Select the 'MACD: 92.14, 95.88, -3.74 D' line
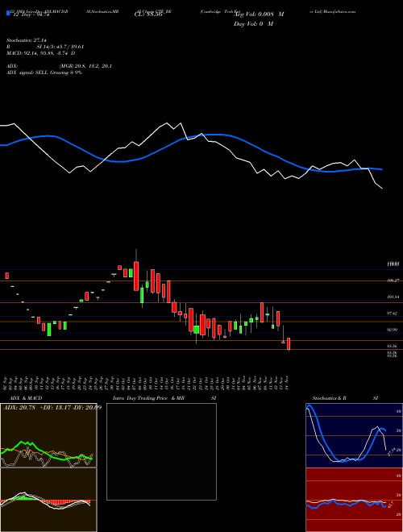 pos(41,53)
